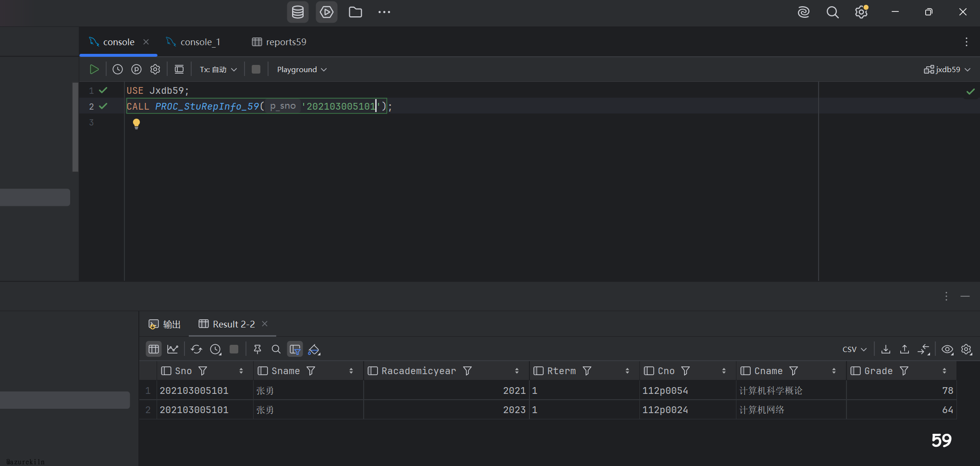Open the 输出 output tab
Viewport: 980px width, 466px height.
[x=165, y=324]
